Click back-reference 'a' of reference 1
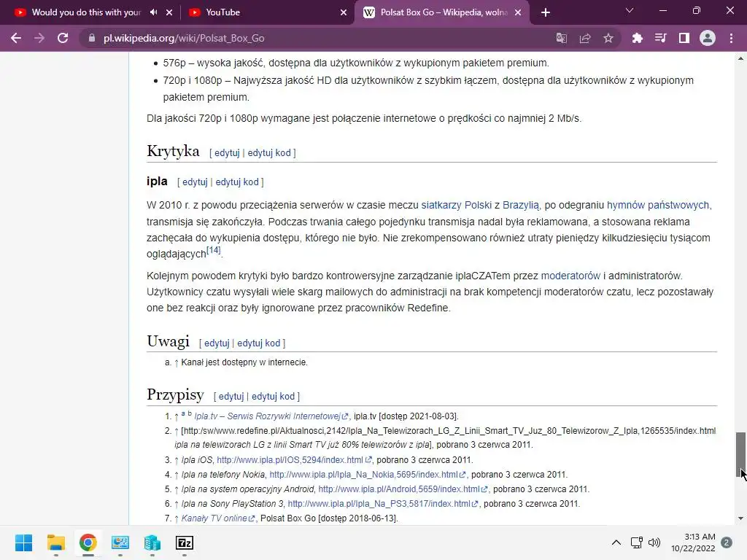The height and width of the screenshot is (560, 747). pyautogui.click(x=183, y=414)
